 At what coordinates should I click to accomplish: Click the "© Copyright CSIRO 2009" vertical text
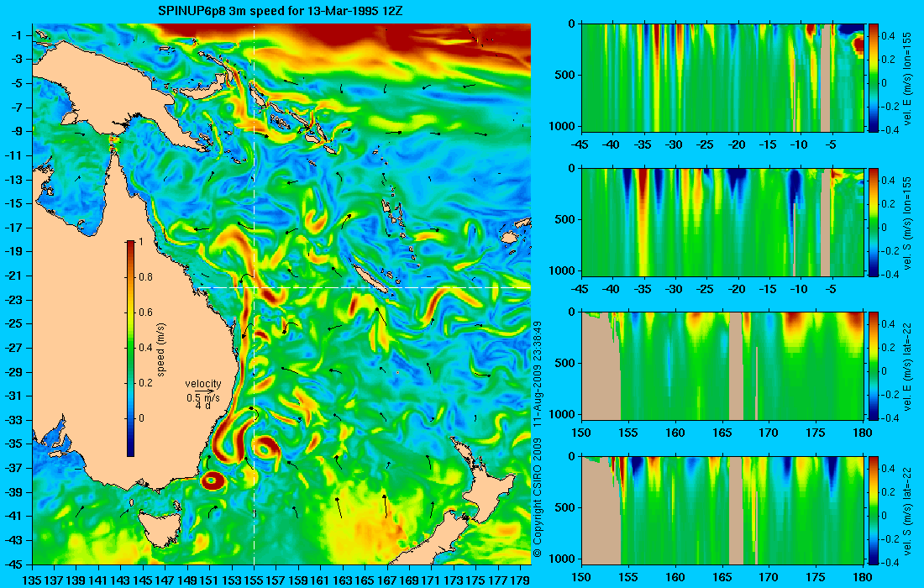pos(538,498)
